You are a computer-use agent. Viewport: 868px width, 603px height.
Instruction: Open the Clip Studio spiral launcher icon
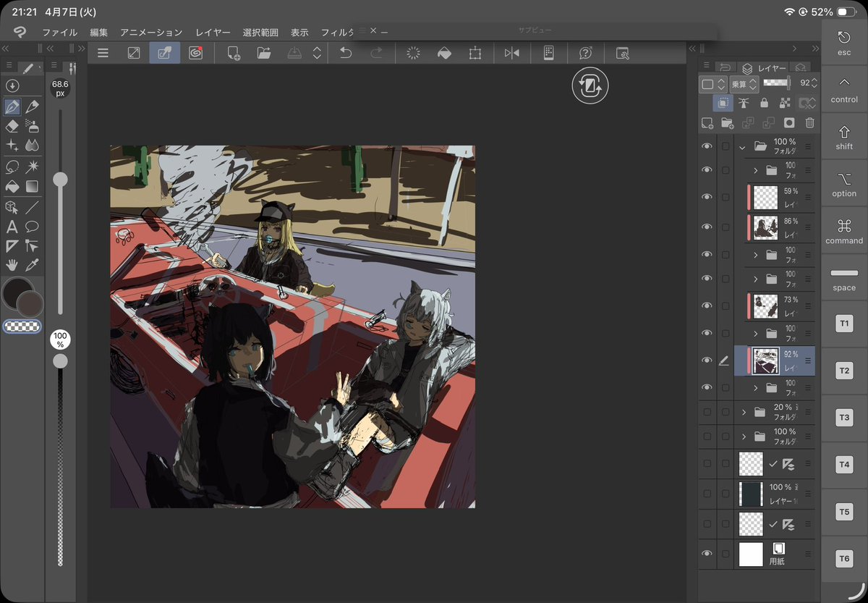pos(195,53)
